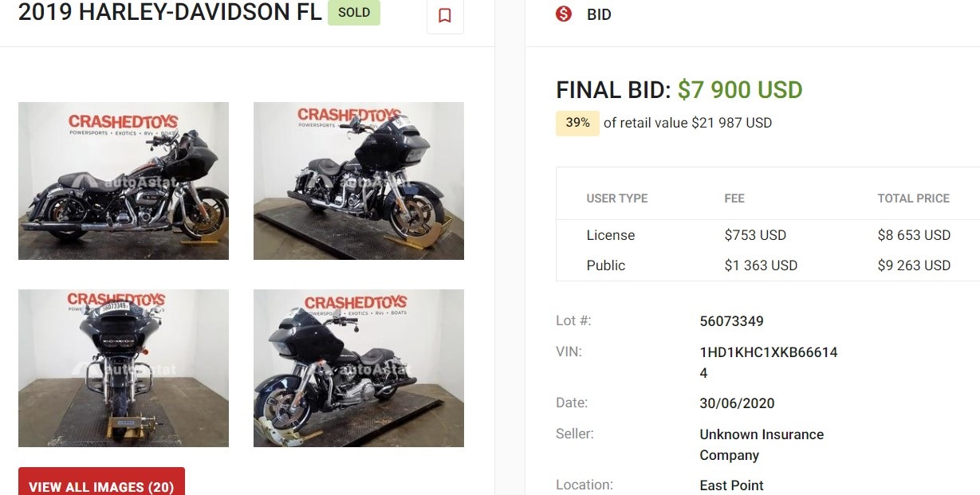
Task: Open the front view motorcycle thumbnail
Action: [x=124, y=368]
